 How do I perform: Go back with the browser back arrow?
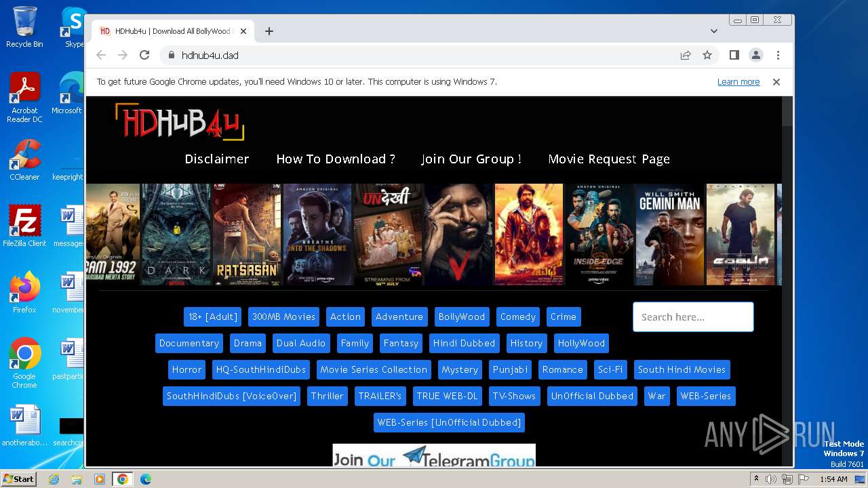coord(101,56)
